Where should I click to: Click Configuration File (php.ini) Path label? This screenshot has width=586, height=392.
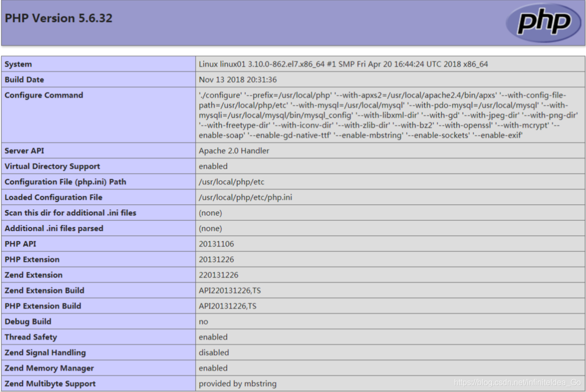pos(65,182)
